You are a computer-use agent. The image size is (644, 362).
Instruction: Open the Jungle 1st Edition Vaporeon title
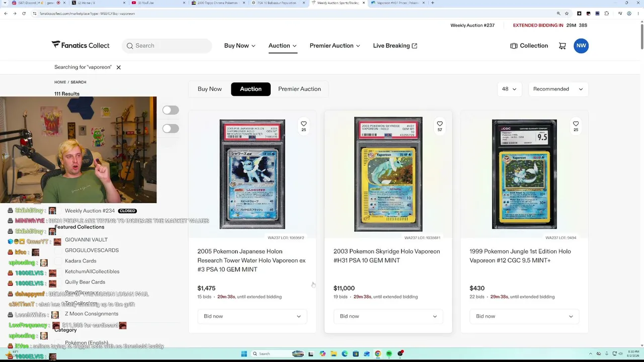pos(520,256)
